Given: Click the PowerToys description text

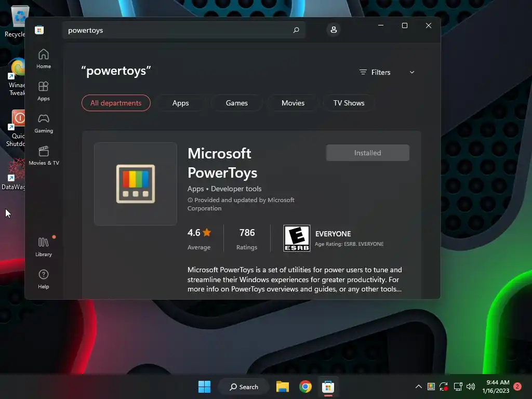Looking at the screenshot, I should coord(295,279).
